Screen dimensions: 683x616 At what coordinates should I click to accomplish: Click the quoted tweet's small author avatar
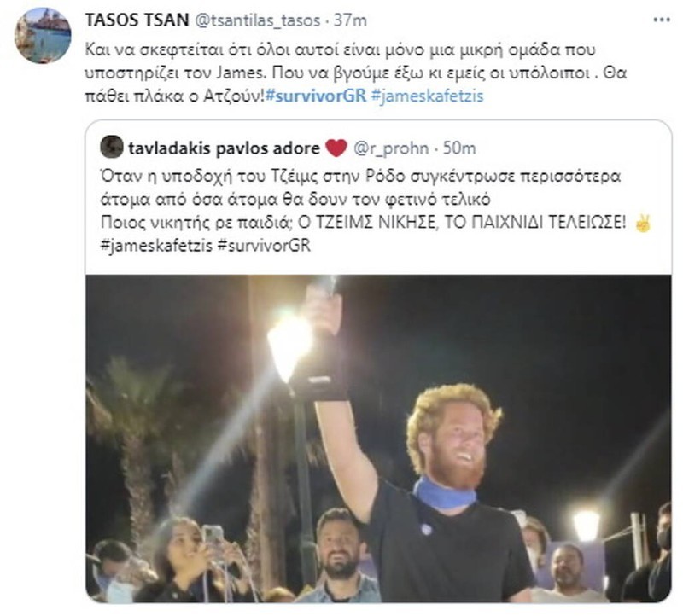[x=112, y=147]
